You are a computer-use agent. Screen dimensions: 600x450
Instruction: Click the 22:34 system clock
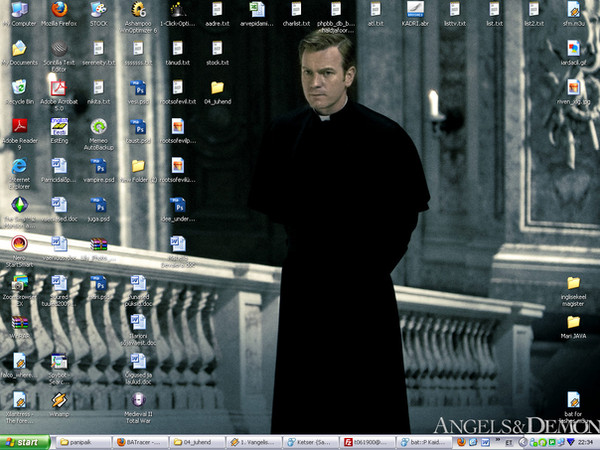(586, 443)
